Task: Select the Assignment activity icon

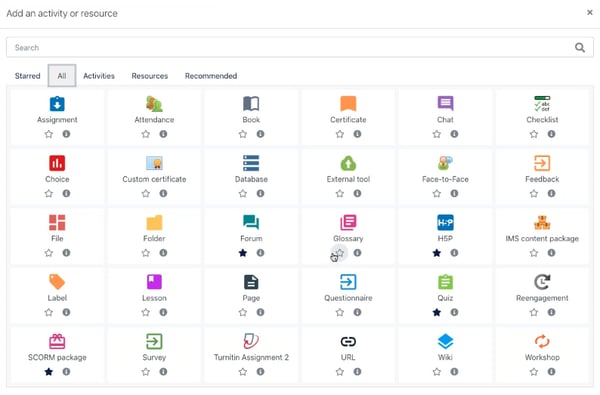Action: (x=57, y=104)
